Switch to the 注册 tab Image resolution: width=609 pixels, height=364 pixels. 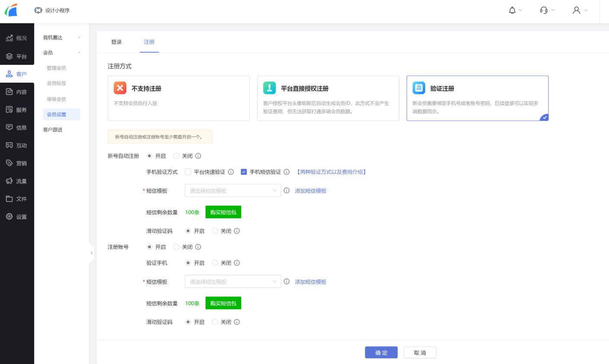click(x=149, y=42)
